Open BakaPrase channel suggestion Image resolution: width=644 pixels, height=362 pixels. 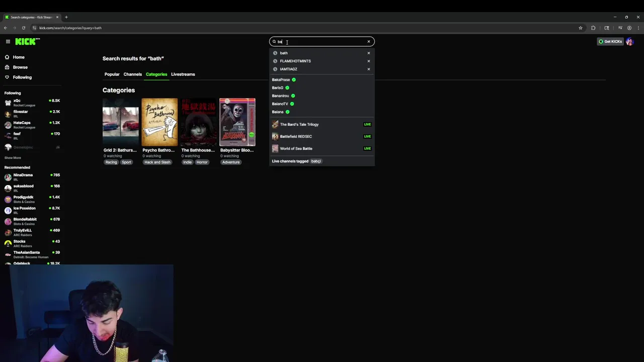pyautogui.click(x=322, y=79)
